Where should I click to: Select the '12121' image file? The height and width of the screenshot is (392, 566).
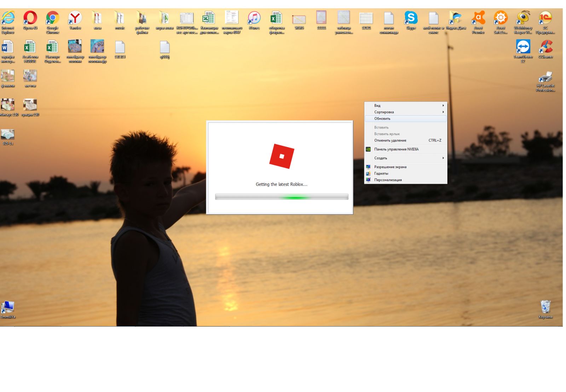(x=366, y=21)
